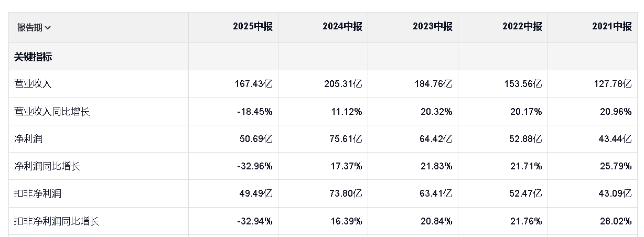The image size is (644, 237).
Task: Click the 扣非净利润 row label
Action: coord(38,193)
